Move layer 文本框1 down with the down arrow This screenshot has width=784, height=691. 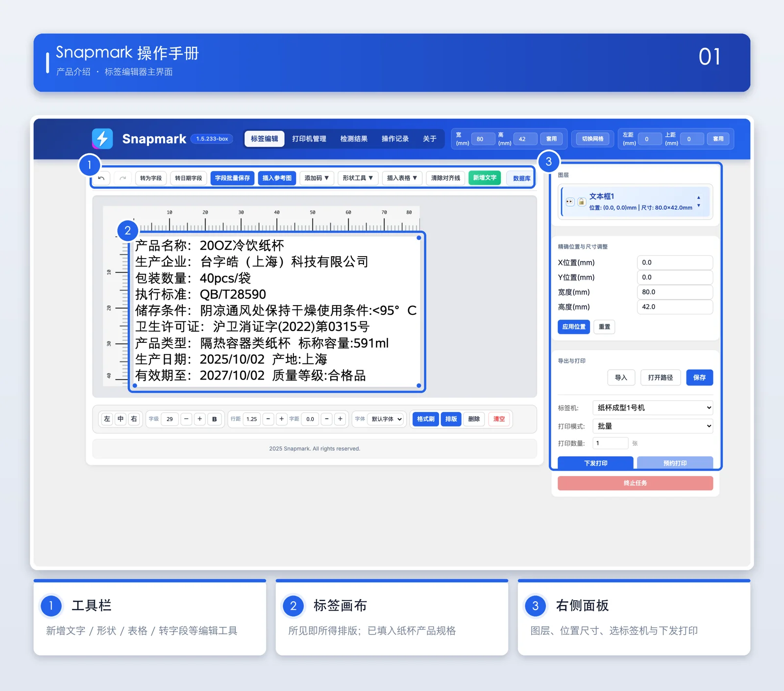pyautogui.click(x=699, y=206)
